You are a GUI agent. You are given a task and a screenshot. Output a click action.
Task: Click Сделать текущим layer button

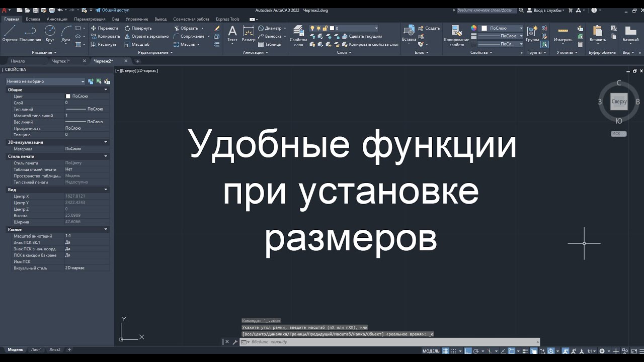[x=361, y=36]
